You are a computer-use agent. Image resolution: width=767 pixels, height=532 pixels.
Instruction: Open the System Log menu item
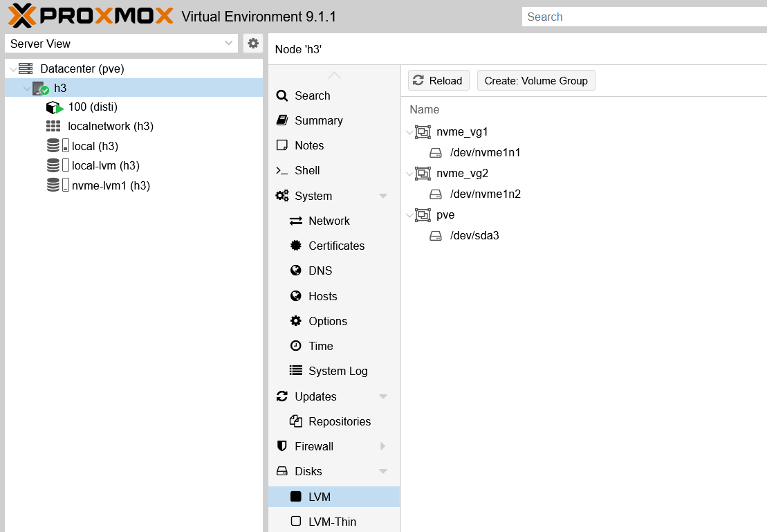(334, 371)
